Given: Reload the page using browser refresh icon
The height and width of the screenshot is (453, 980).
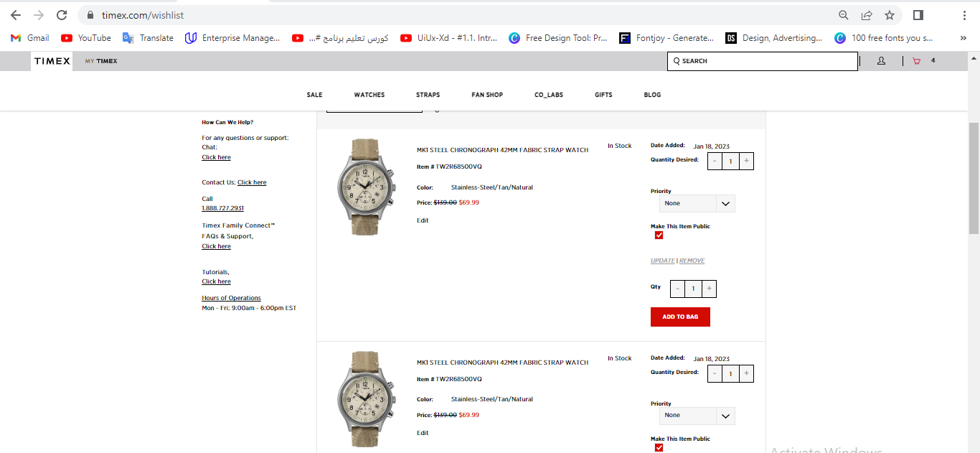Looking at the screenshot, I should (x=62, y=15).
